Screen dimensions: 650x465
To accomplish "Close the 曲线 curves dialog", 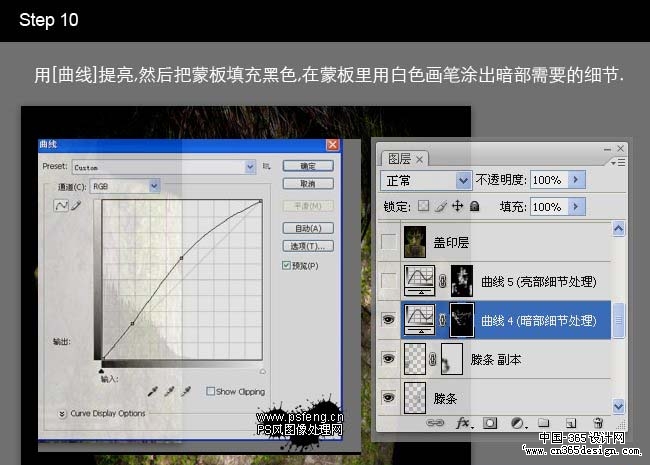I will coord(332,144).
